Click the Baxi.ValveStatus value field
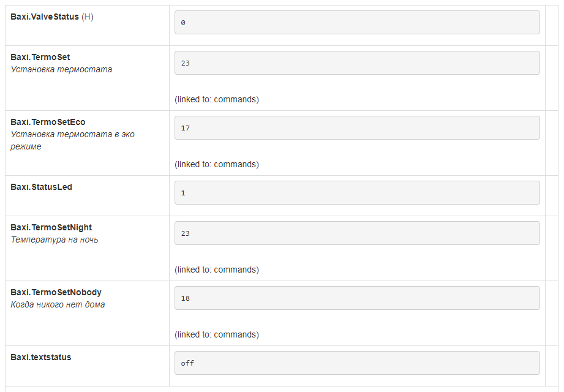Image resolution: width=564 pixels, height=392 pixels. 357,23
